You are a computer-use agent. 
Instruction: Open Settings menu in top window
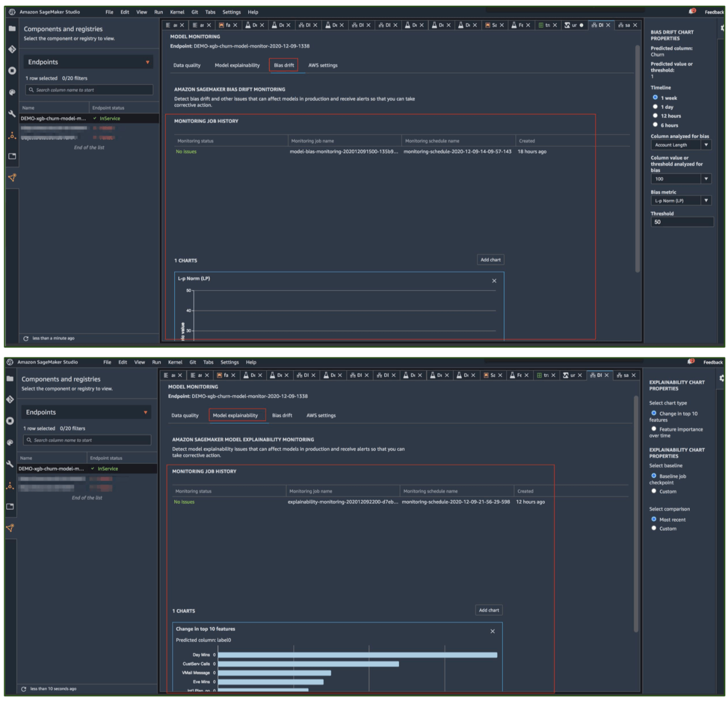click(231, 12)
